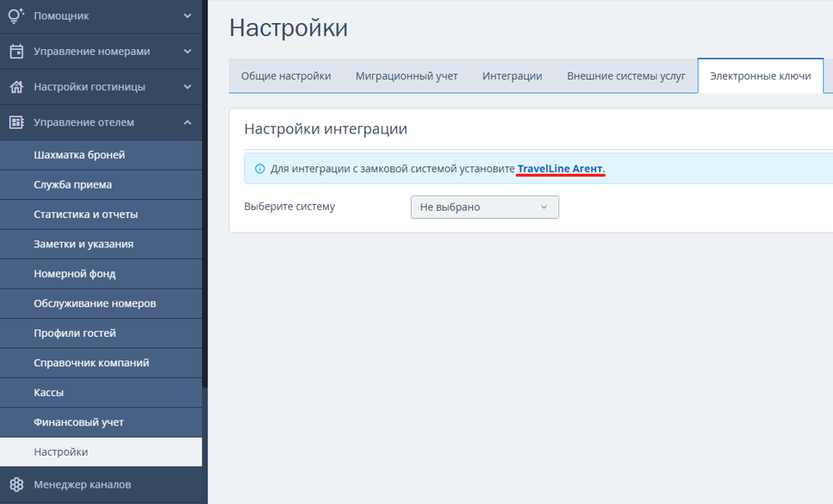This screenshot has width=833, height=504.
Task: Click the sidebar vertical scrollbar
Action: click(204, 194)
